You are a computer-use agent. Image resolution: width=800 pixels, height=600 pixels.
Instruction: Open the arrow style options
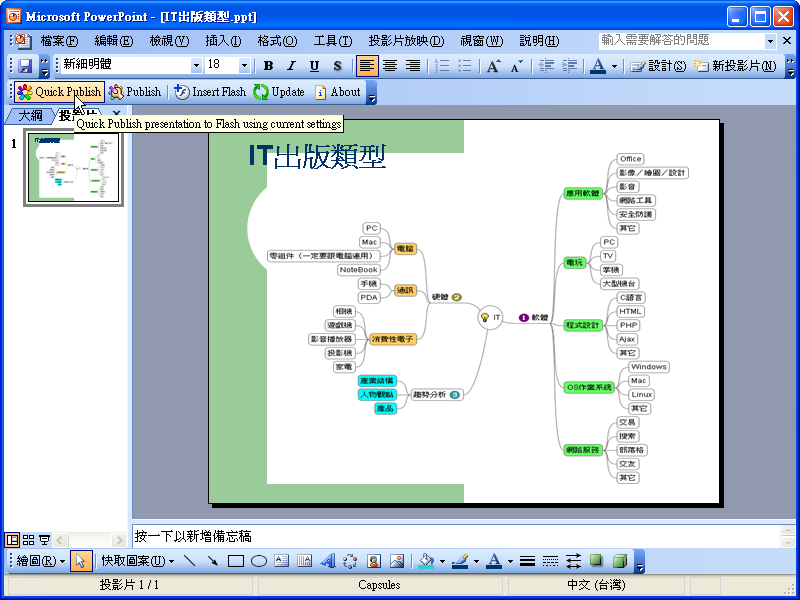[x=573, y=561]
